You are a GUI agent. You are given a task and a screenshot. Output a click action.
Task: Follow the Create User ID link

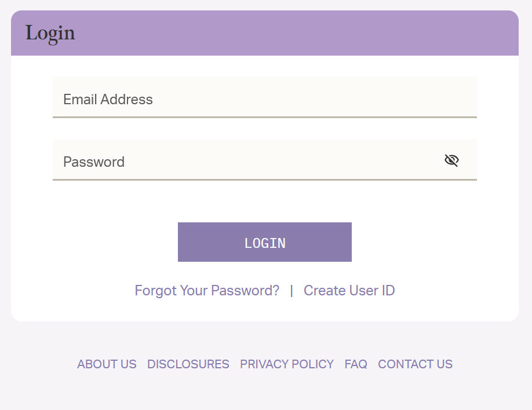(349, 290)
